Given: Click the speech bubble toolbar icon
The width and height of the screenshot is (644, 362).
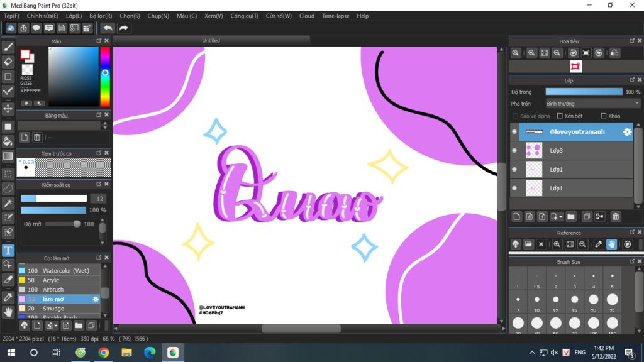Looking at the screenshot, I should [x=36, y=28].
